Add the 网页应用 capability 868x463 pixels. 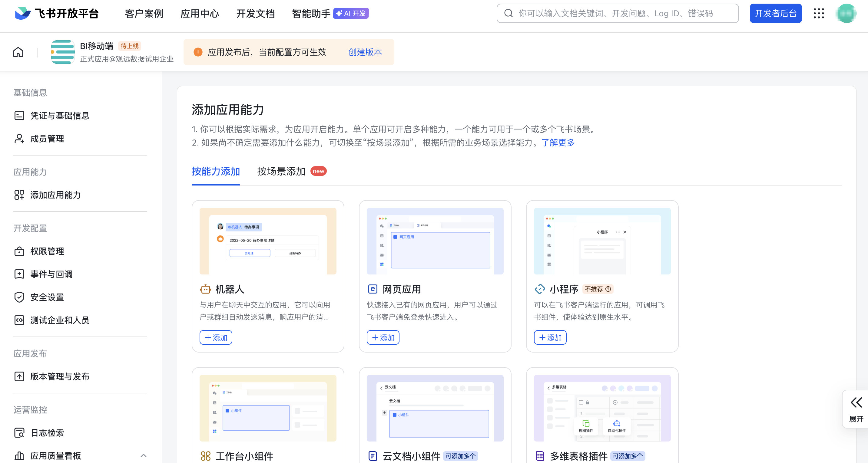[383, 337]
